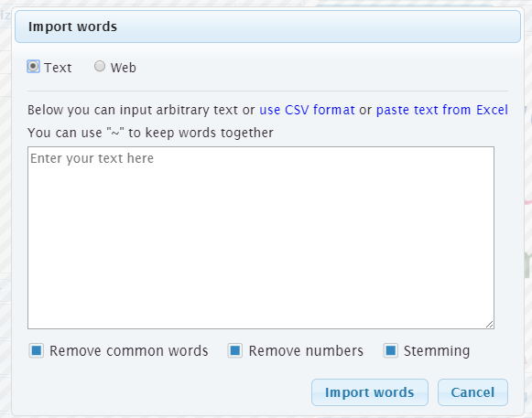Click the textarea resize grip corner
The height and width of the screenshot is (418, 532).
point(489,325)
